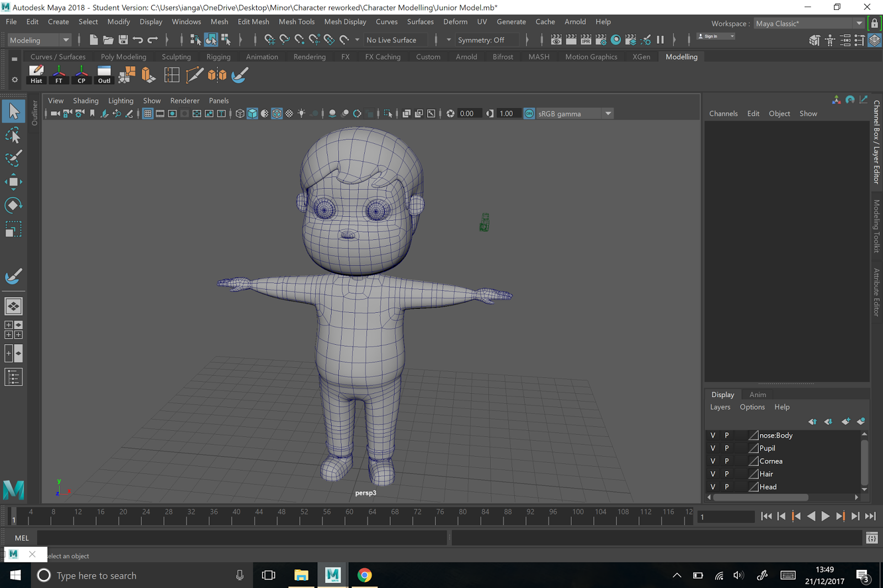Toggle the Isolate Select view
This screenshot has width=883, height=588.
pos(388,114)
